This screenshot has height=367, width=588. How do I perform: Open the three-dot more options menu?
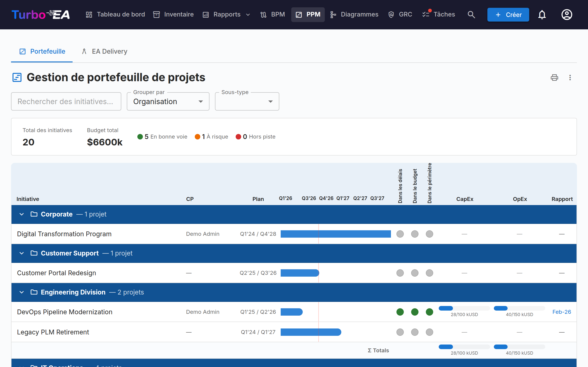click(x=570, y=78)
